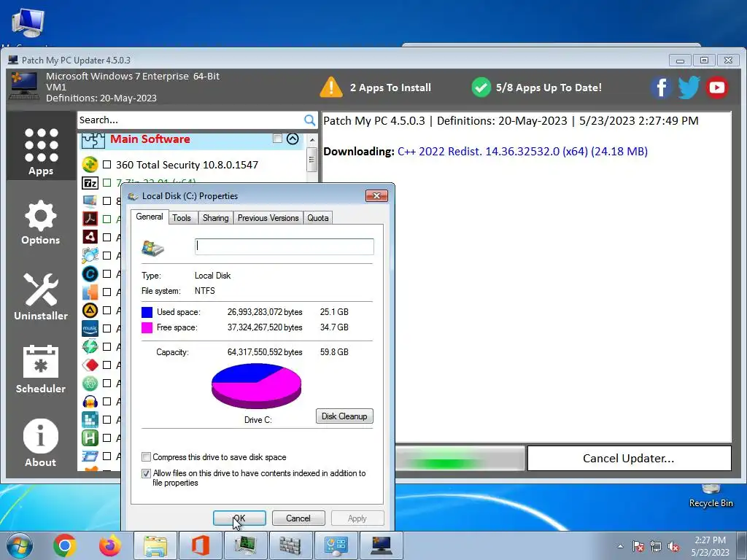747x560 pixels.
Task: Switch to the Sharing tab
Action: pyautogui.click(x=215, y=217)
